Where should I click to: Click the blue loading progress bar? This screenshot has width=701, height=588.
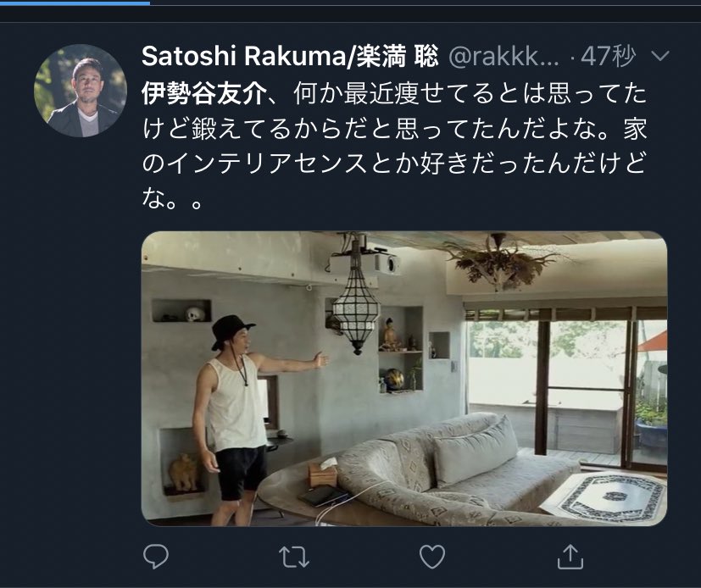(x=75, y=3)
